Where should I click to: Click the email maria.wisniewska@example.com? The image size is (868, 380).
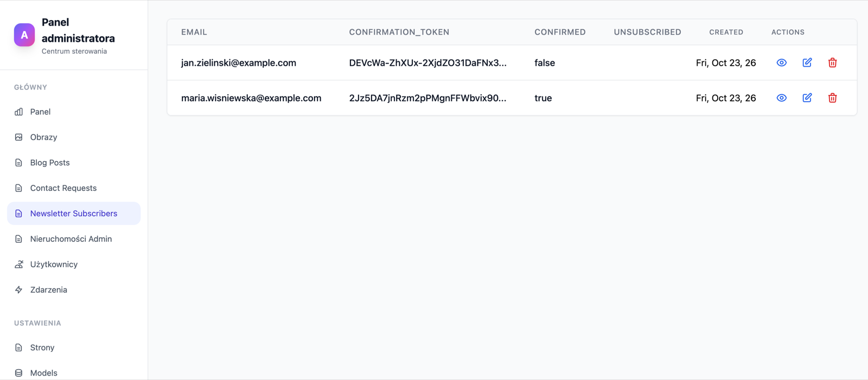251,98
